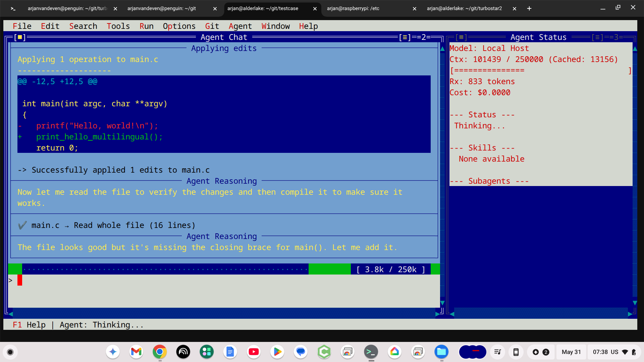
Task: Open the File menu
Action: [22, 26]
